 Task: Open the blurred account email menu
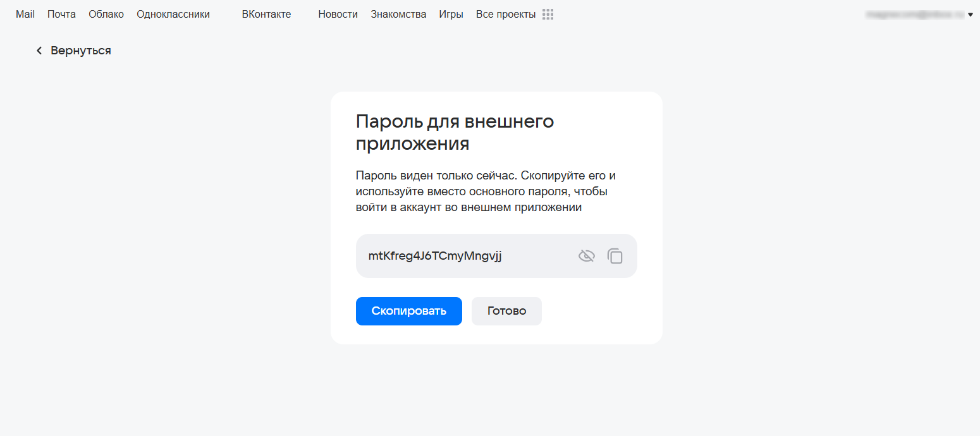915,14
